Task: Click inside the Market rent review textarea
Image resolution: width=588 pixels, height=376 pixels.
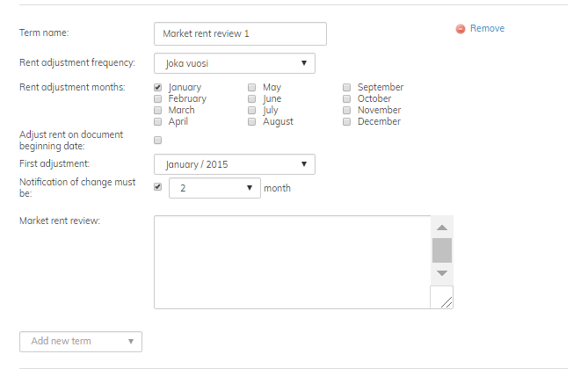Action: coord(292,262)
